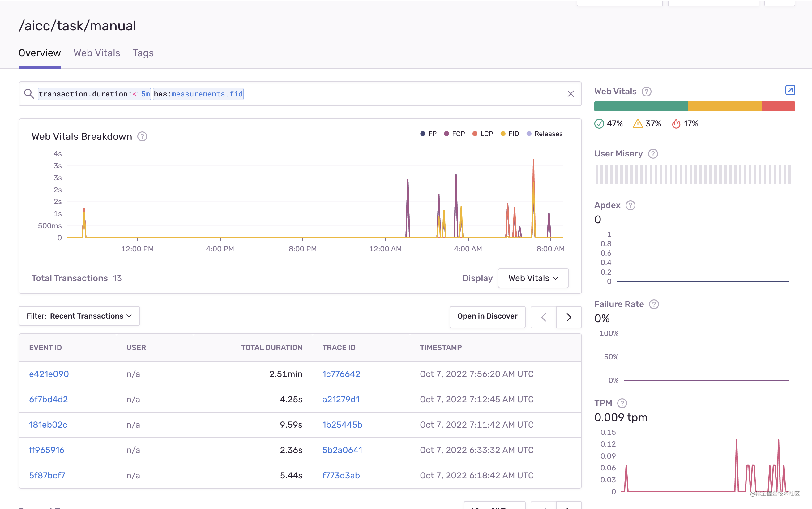This screenshot has width=812, height=509.
Task: Go to next transactions page
Action: point(569,317)
